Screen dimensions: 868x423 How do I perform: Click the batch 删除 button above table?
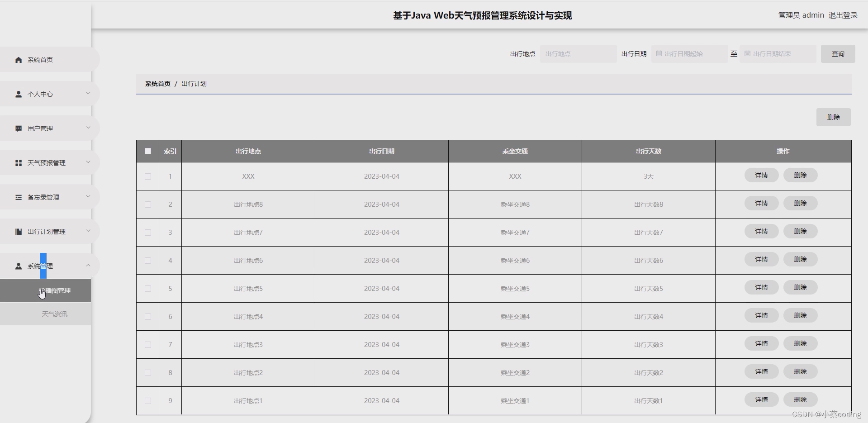[x=833, y=117]
